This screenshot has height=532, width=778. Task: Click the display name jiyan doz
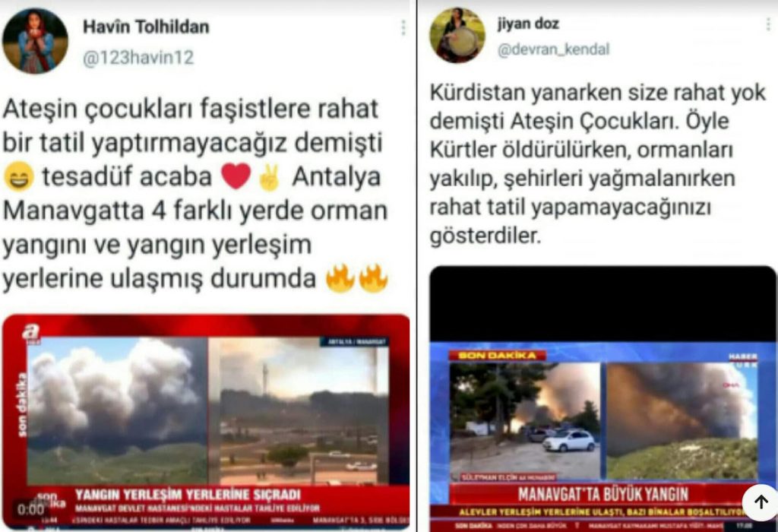click(x=529, y=24)
